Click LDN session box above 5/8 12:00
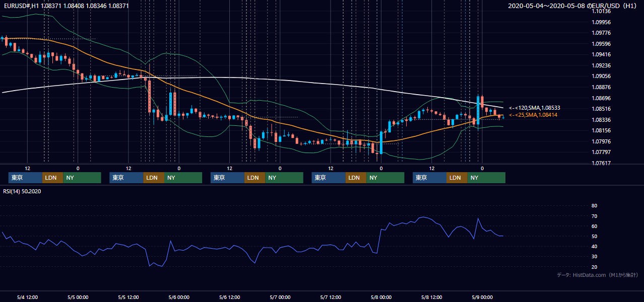This screenshot has height=302, width=644. [x=457, y=178]
